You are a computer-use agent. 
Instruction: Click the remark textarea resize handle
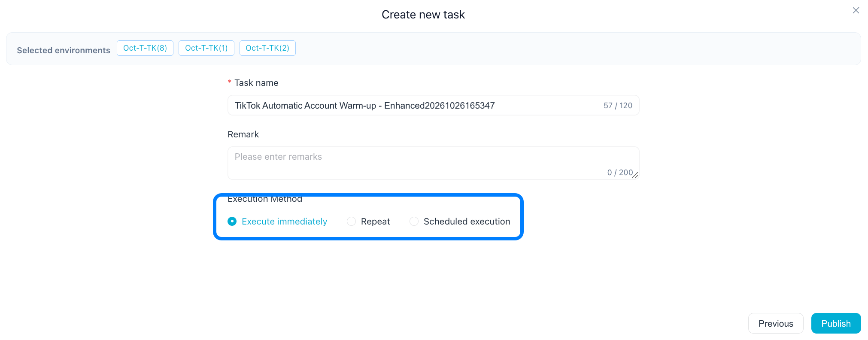click(635, 175)
